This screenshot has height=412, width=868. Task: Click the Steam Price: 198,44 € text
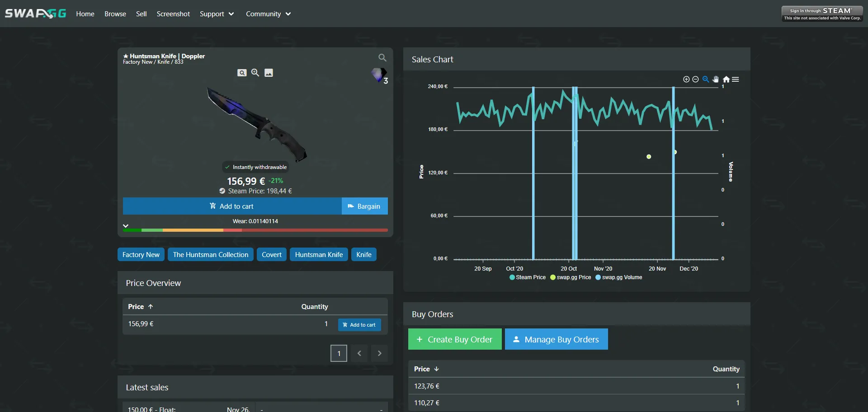260,191
